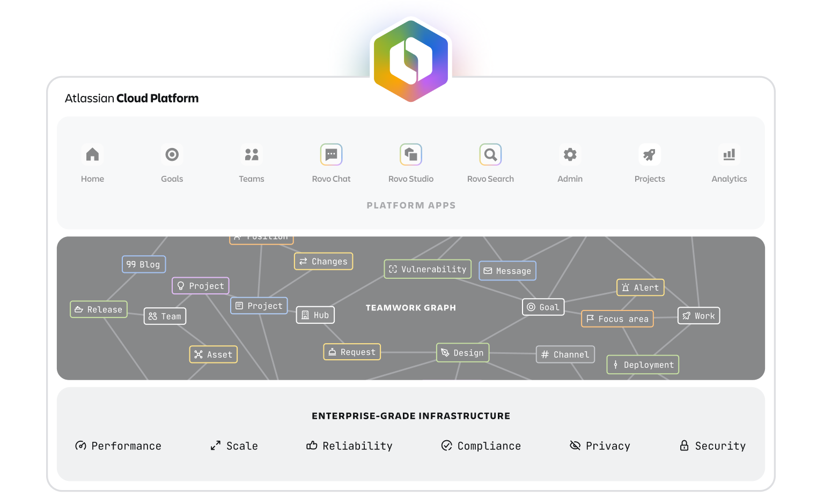Click the Security infrastructure label

click(712, 446)
